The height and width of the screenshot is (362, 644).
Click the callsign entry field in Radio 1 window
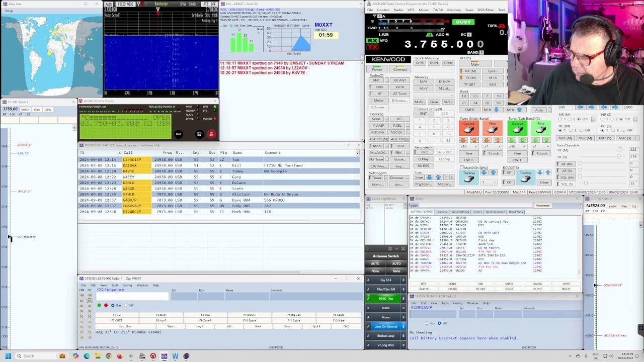click(132, 297)
